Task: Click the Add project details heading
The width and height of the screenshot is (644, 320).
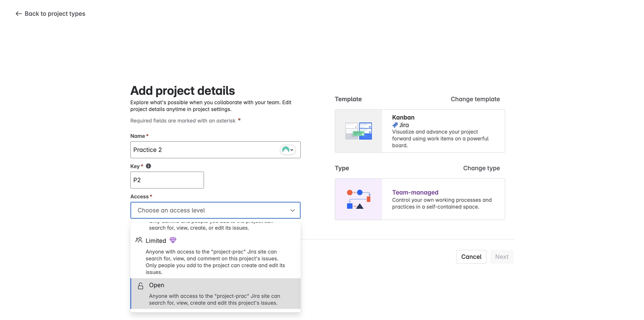Action: pyautogui.click(x=182, y=91)
